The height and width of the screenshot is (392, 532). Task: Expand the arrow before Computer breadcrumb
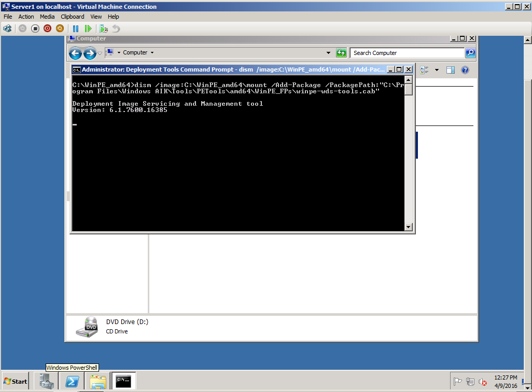[x=119, y=52]
